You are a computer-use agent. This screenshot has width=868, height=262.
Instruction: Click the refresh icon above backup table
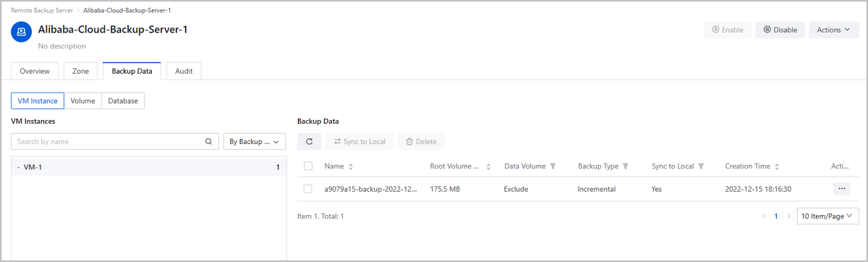pos(309,142)
